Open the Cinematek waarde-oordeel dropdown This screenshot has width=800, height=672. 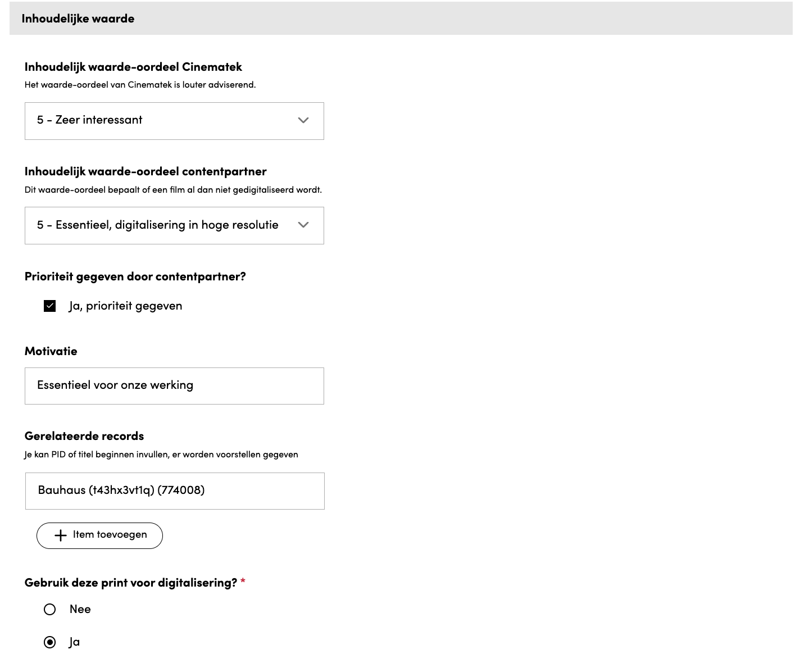pos(174,121)
